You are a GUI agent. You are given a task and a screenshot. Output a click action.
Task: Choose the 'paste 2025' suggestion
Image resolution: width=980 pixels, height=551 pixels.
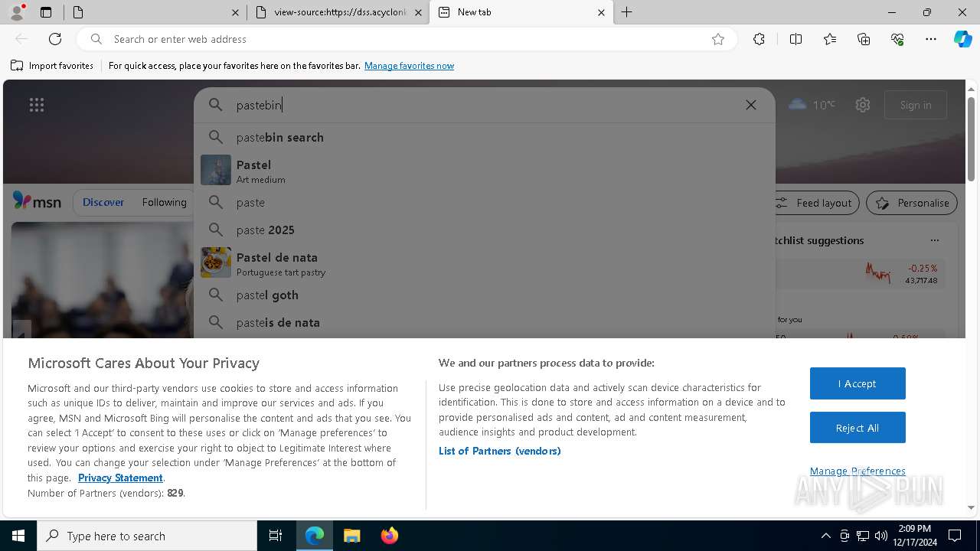(485, 230)
